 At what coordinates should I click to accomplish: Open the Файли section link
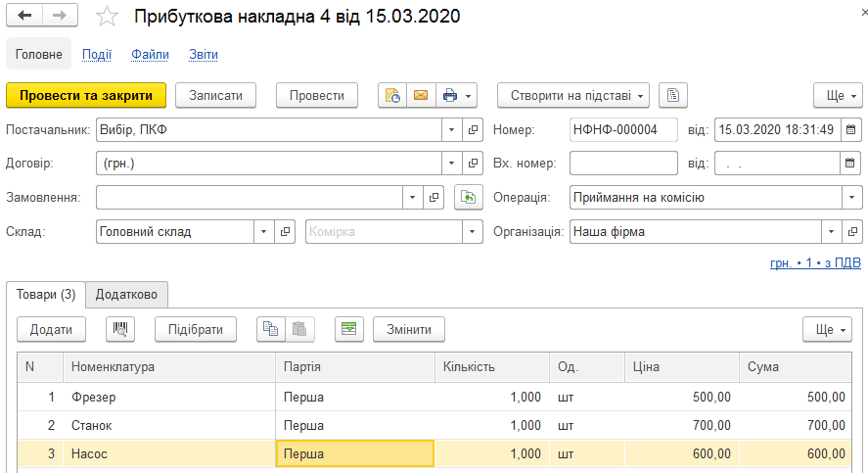coord(150,54)
